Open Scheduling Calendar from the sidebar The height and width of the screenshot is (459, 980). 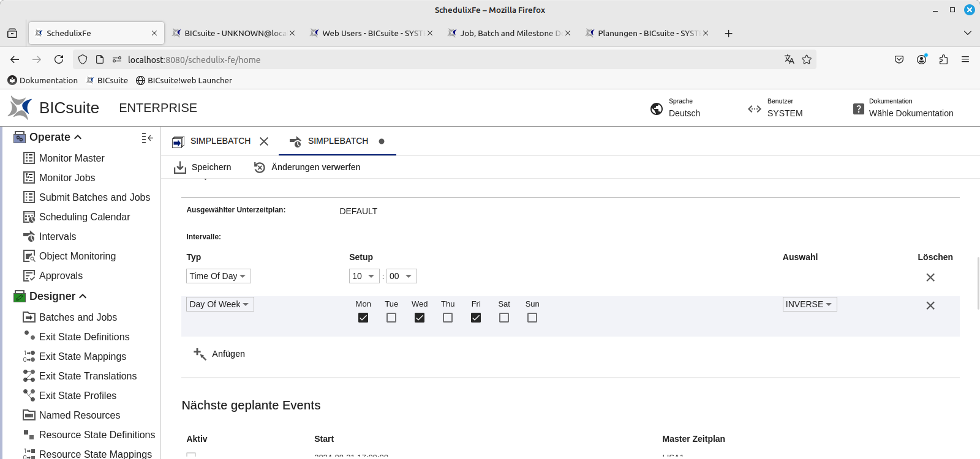coord(84,217)
